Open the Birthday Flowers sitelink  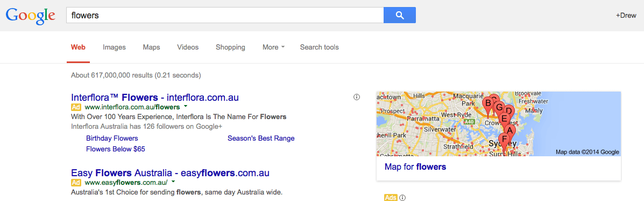tap(112, 138)
